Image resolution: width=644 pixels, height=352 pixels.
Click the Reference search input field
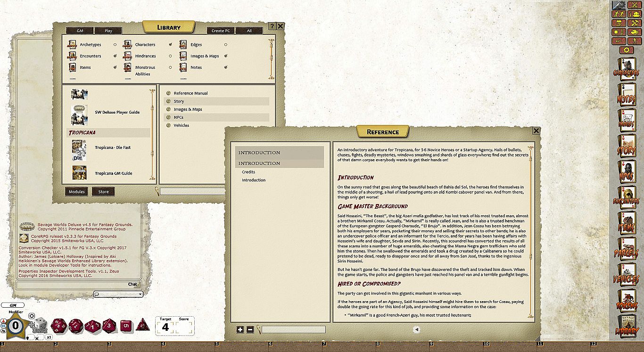tap(294, 330)
